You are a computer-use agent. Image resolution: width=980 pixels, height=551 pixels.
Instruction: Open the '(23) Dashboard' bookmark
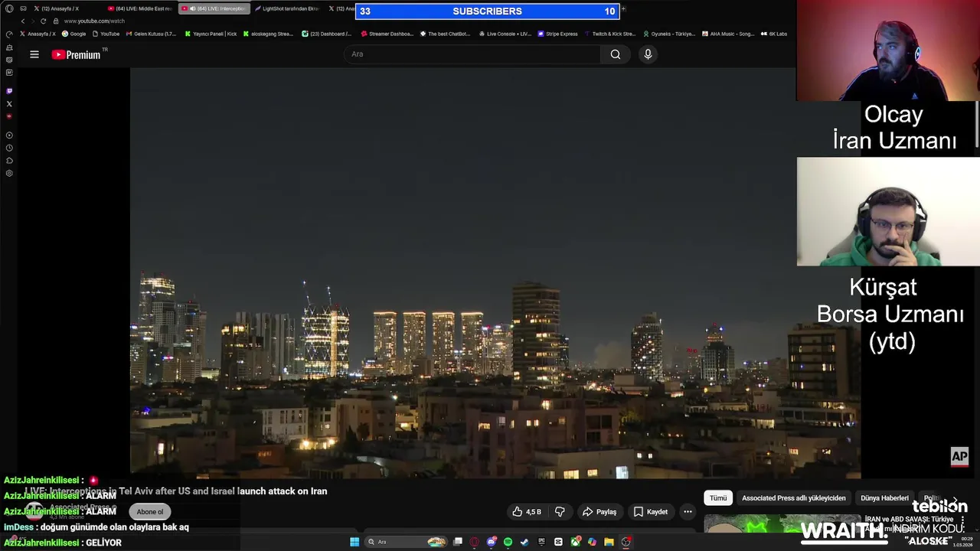pyautogui.click(x=327, y=34)
